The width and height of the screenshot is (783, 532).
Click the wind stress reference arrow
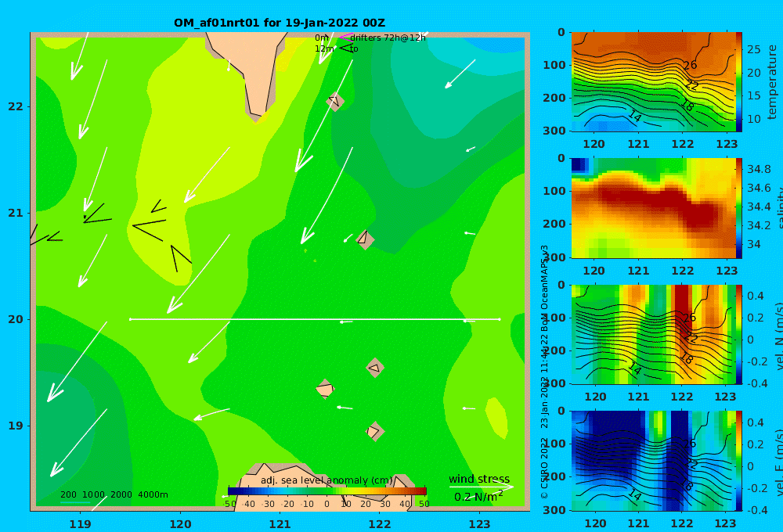[x=481, y=487]
